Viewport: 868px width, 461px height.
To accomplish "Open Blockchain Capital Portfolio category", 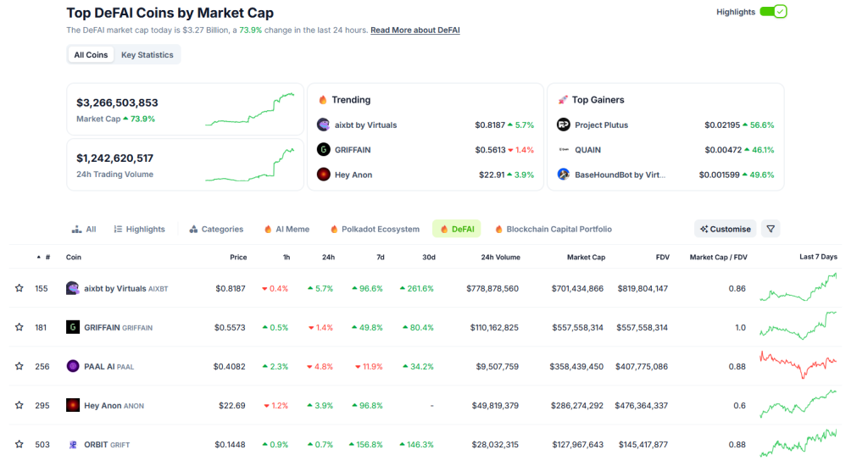I will pos(554,229).
